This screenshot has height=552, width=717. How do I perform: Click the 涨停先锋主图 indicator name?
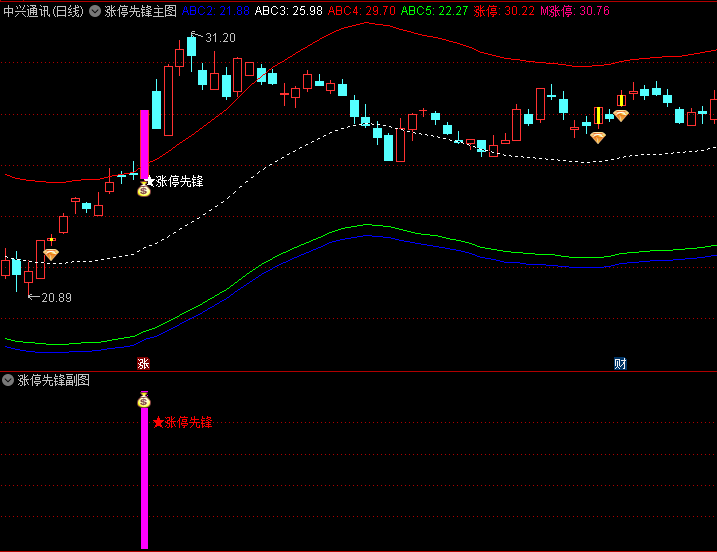(x=140, y=11)
